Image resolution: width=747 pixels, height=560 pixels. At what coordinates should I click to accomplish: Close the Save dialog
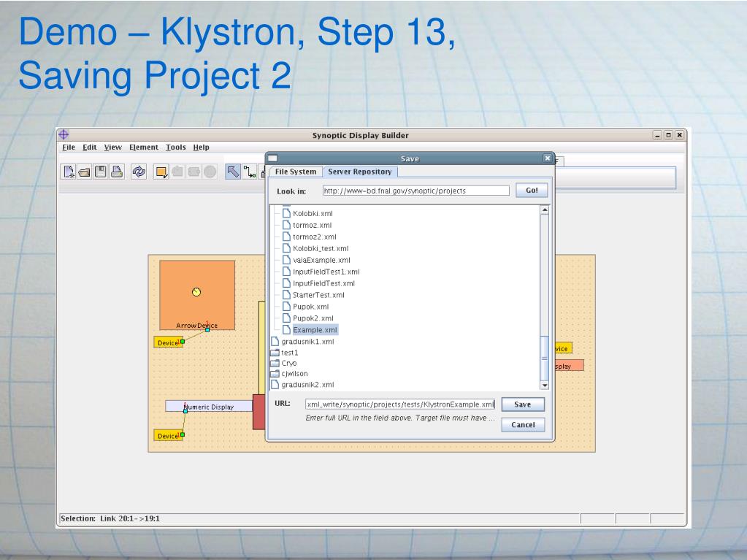click(548, 158)
